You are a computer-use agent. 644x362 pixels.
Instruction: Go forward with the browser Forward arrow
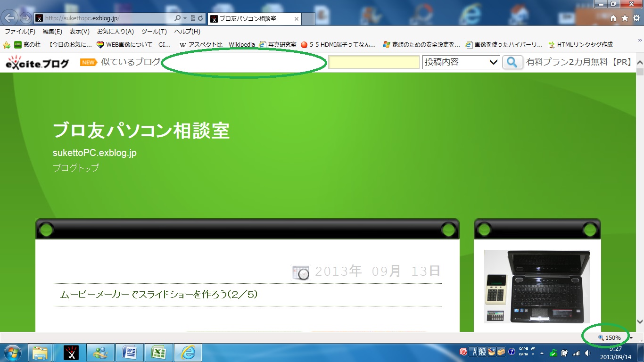coord(25,18)
